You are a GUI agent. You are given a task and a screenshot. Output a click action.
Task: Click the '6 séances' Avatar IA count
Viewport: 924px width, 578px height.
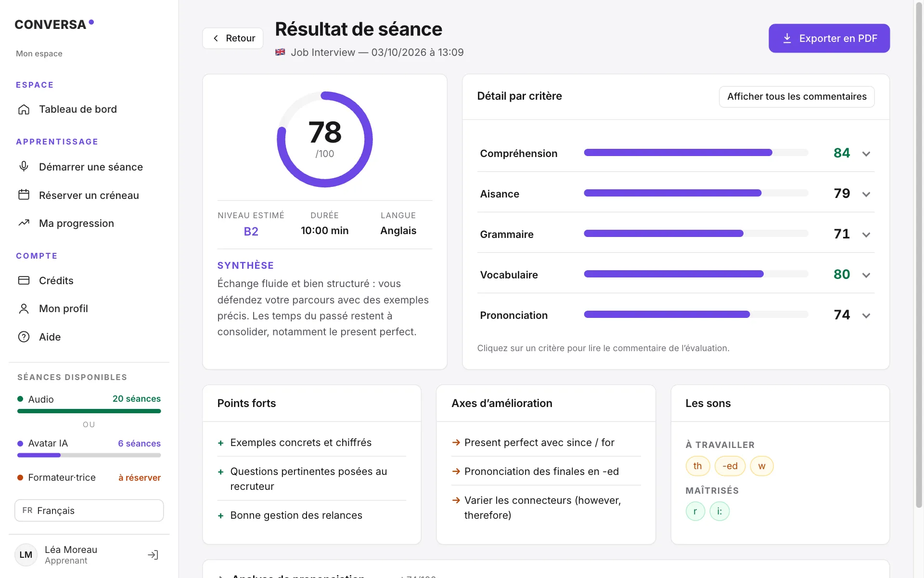click(140, 443)
